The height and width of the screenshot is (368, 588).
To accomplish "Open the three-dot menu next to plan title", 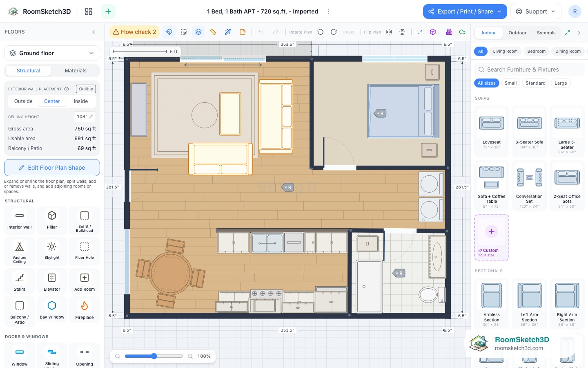I will 329,11.
